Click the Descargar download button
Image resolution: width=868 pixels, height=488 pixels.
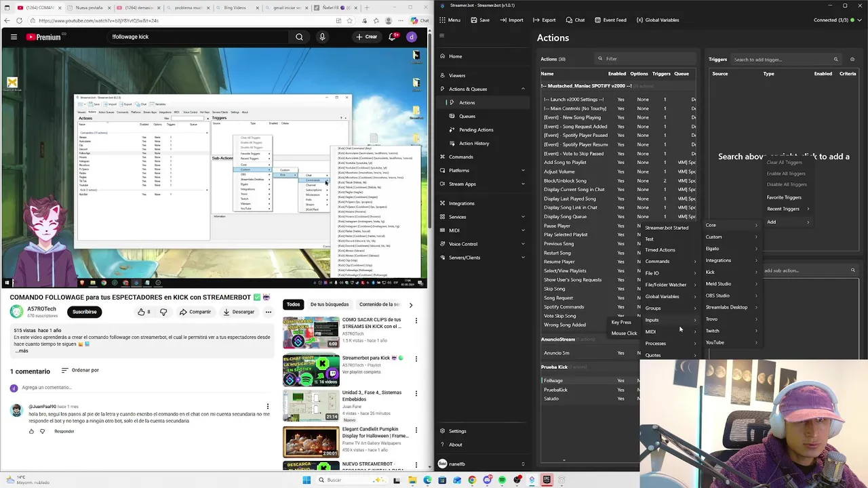coord(239,312)
